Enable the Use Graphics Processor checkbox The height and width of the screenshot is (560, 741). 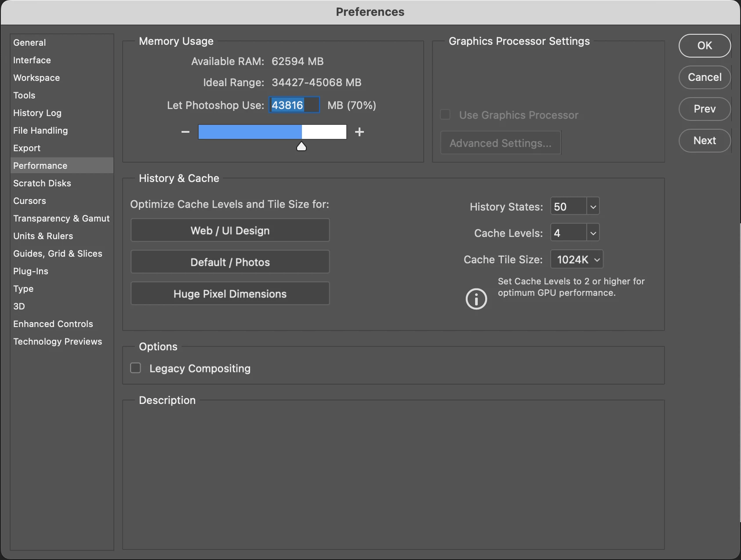pyautogui.click(x=446, y=115)
